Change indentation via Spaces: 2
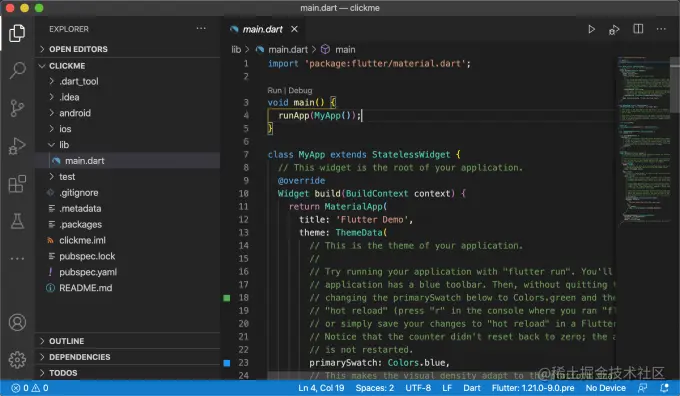Viewport: 680px width, 396px height. [x=375, y=388]
